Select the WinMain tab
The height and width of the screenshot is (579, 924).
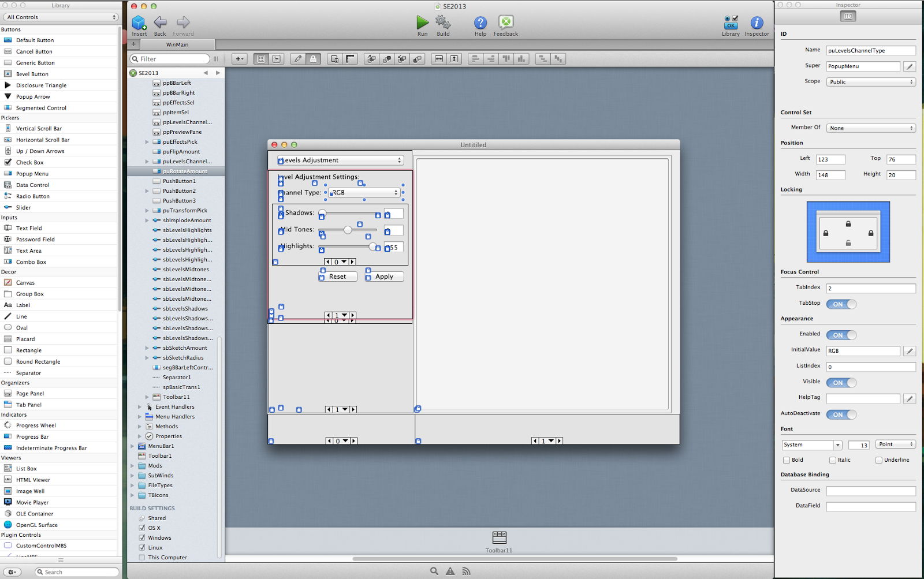pos(177,44)
